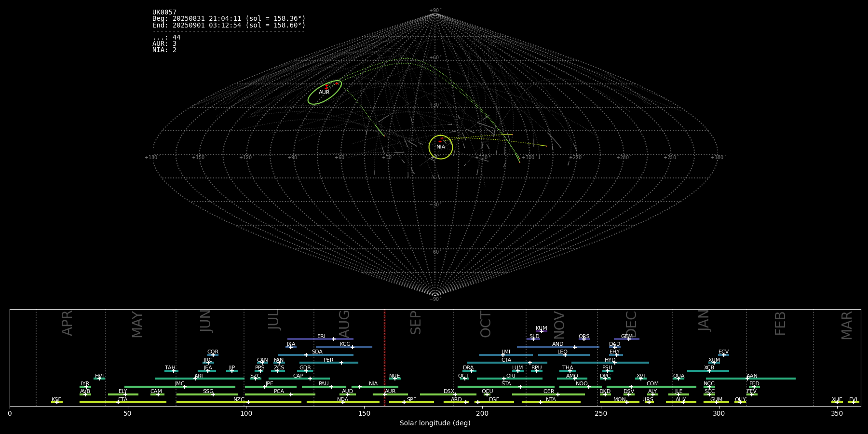Select the LEO shower bar on the timeline
The height and width of the screenshot is (434, 868).
564,355
